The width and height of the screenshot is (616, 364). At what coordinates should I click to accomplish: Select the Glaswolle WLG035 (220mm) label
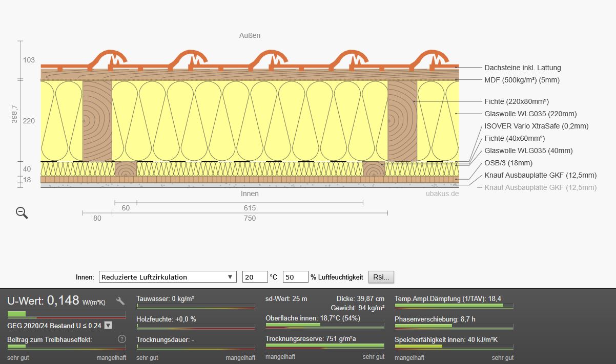coord(530,114)
